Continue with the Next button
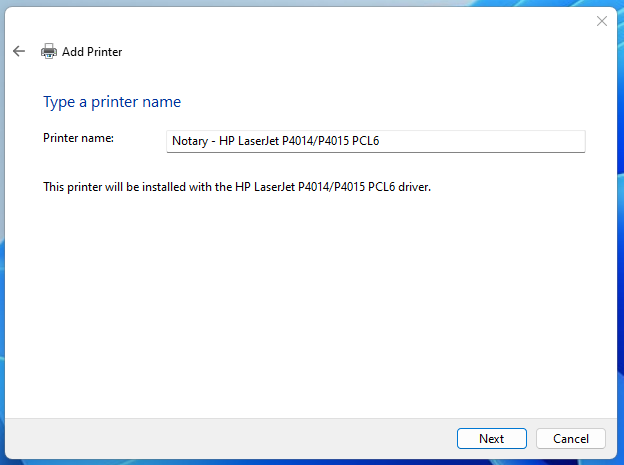 click(x=492, y=438)
